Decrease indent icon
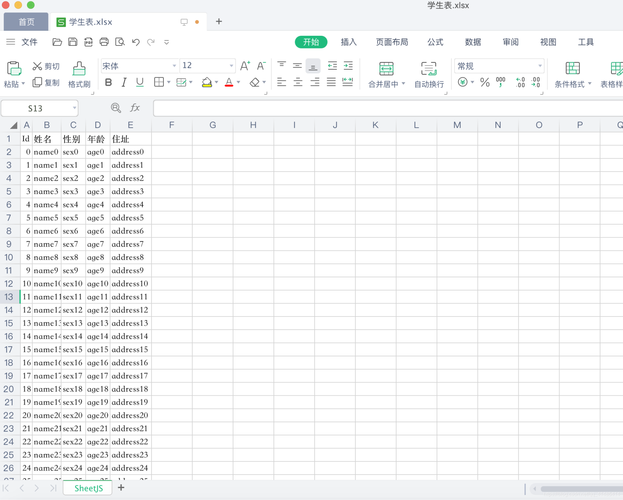623x500 pixels. click(332, 66)
